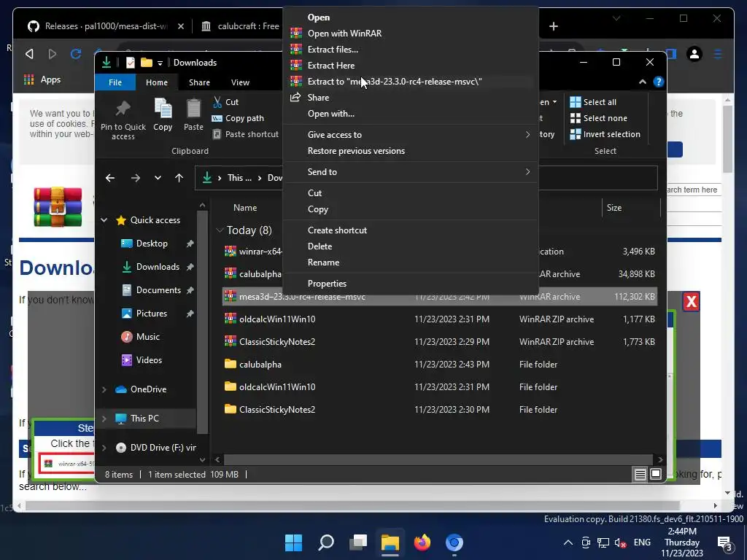The height and width of the screenshot is (560, 747).
Task: Open the Apps bookmark in browser
Action: (x=42, y=79)
